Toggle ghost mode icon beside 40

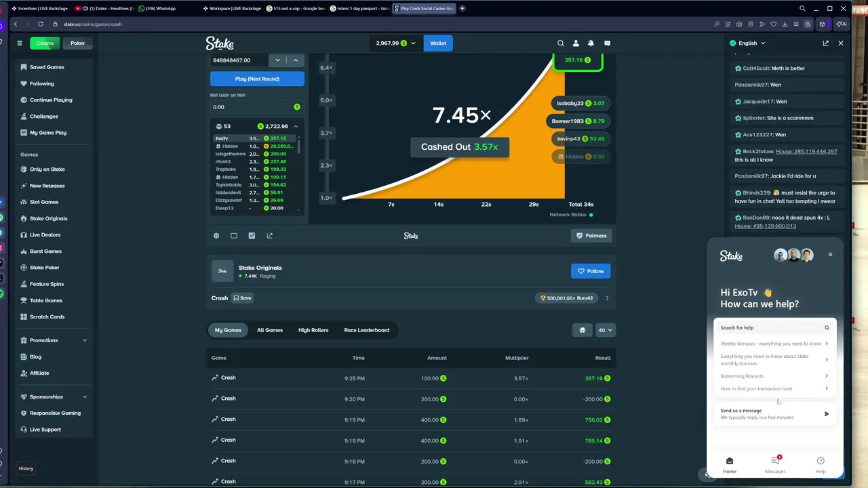pyautogui.click(x=582, y=331)
